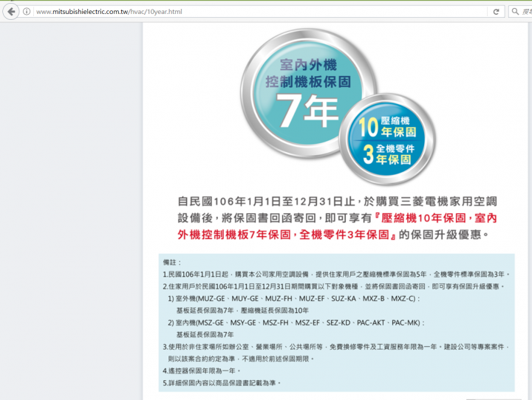
Task: Click the indoor unit list '室內機(MSZ-GE'
Action: [296, 323]
